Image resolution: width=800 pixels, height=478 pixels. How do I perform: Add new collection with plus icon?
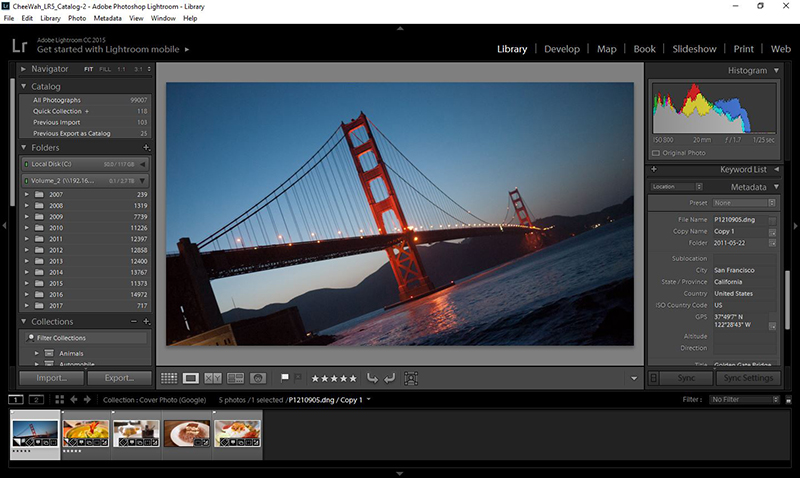(146, 321)
